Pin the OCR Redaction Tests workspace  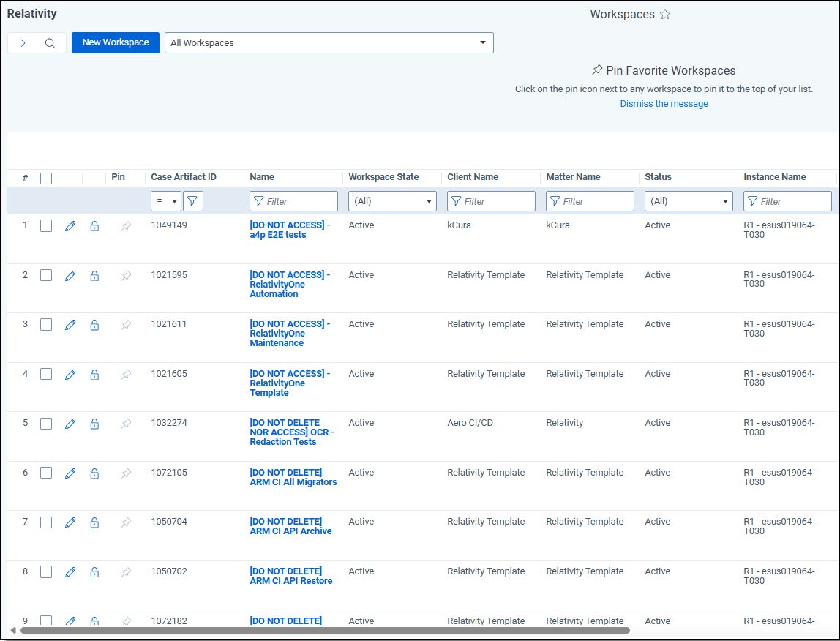(126, 424)
